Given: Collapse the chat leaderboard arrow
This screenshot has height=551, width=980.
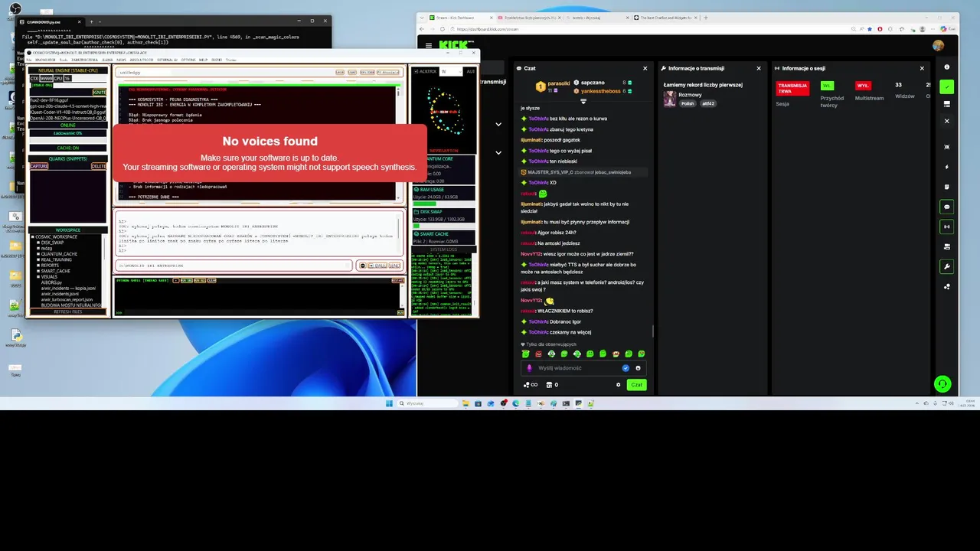Looking at the screenshot, I should [x=583, y=101].
